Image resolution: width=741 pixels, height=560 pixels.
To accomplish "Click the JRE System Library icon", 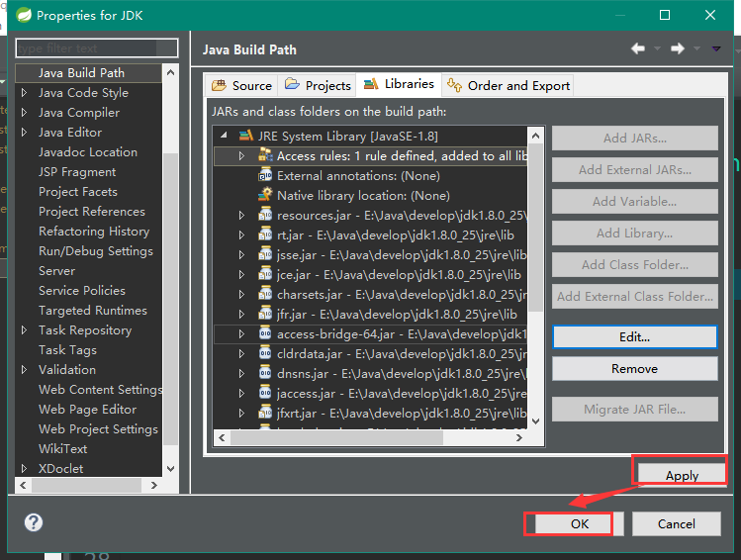I will tap(245, 137).
